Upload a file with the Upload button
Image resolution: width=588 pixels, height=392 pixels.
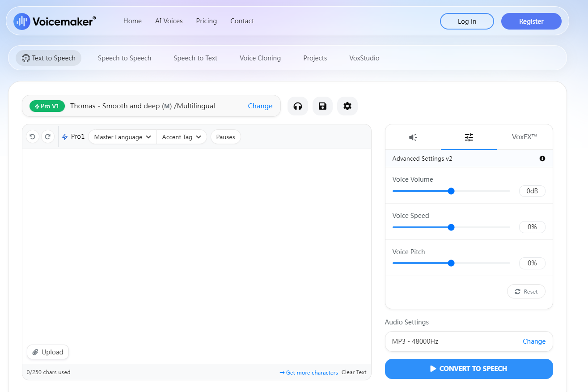tap(48, 352)
